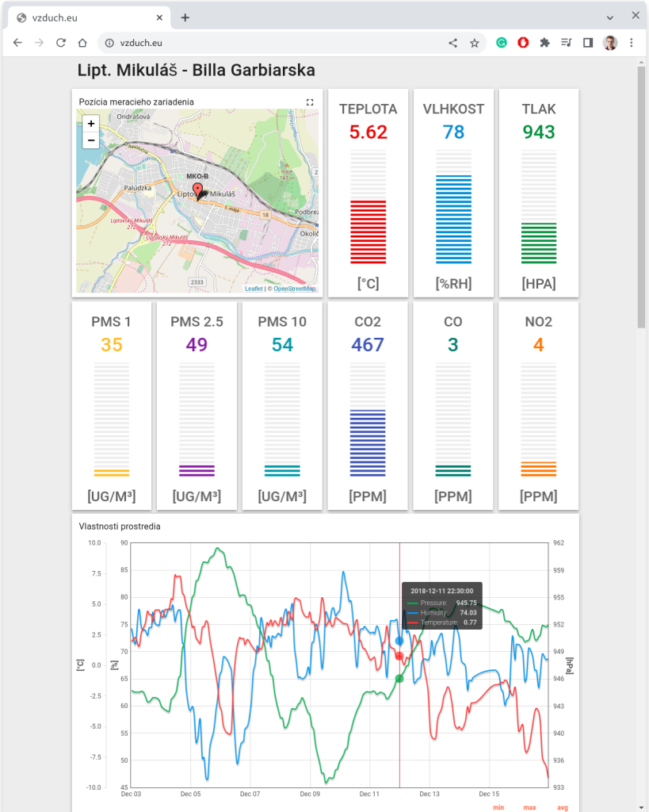Open a new browser tab
Screen dimensions: 649x812
pos(185,17)
